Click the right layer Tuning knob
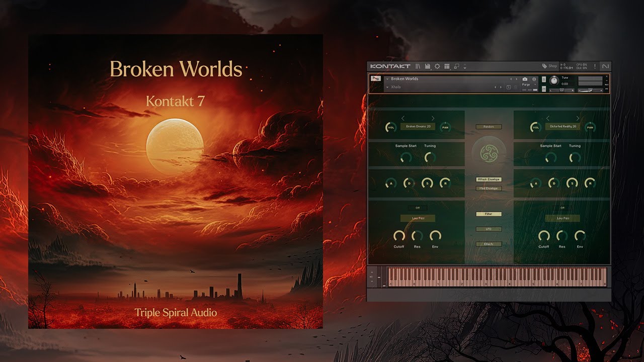 point(575,157)
